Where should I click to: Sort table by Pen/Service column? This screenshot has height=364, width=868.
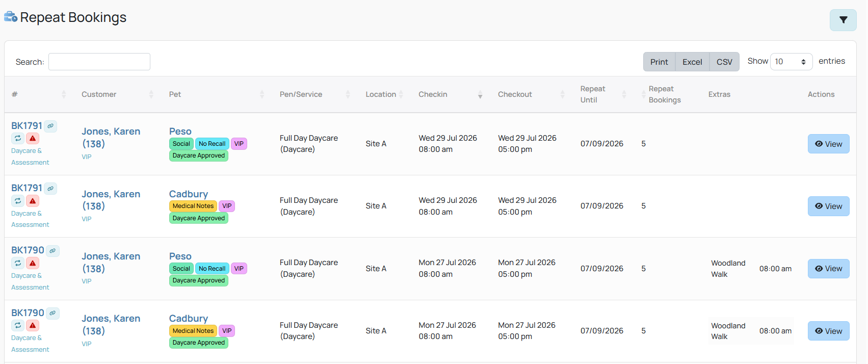click(x=315, y=94)
